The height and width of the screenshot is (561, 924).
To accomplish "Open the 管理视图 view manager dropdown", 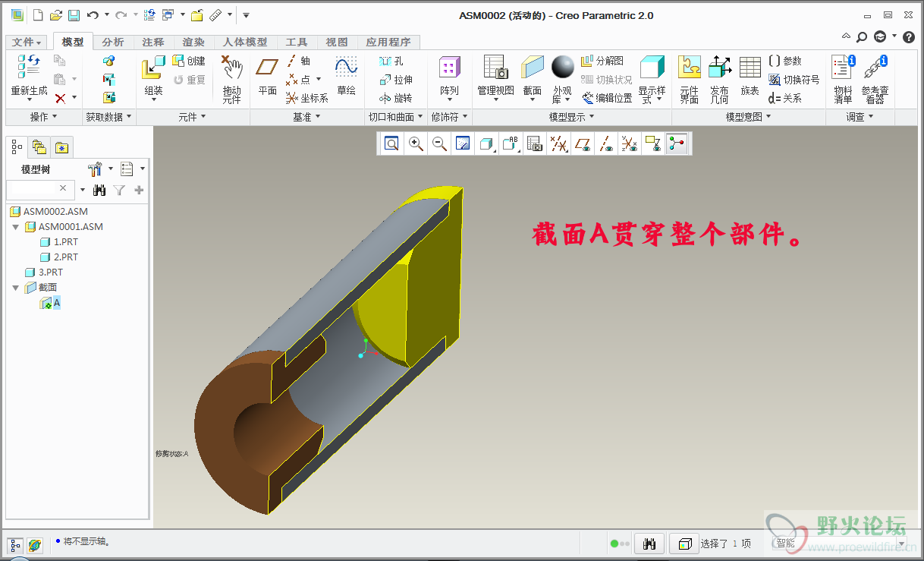I will [x=495, y=99].
